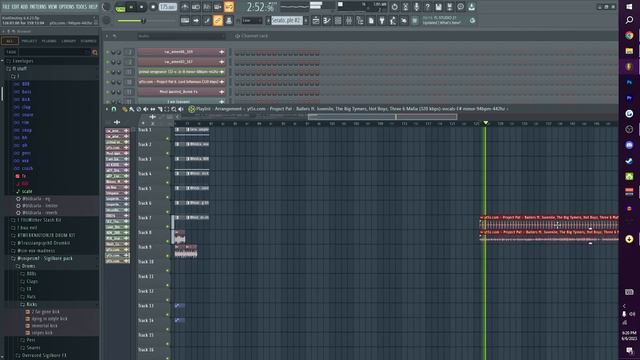Mute the second channel rack channel
The height and width of the screenshot is (360, 640).
point(108,62)
